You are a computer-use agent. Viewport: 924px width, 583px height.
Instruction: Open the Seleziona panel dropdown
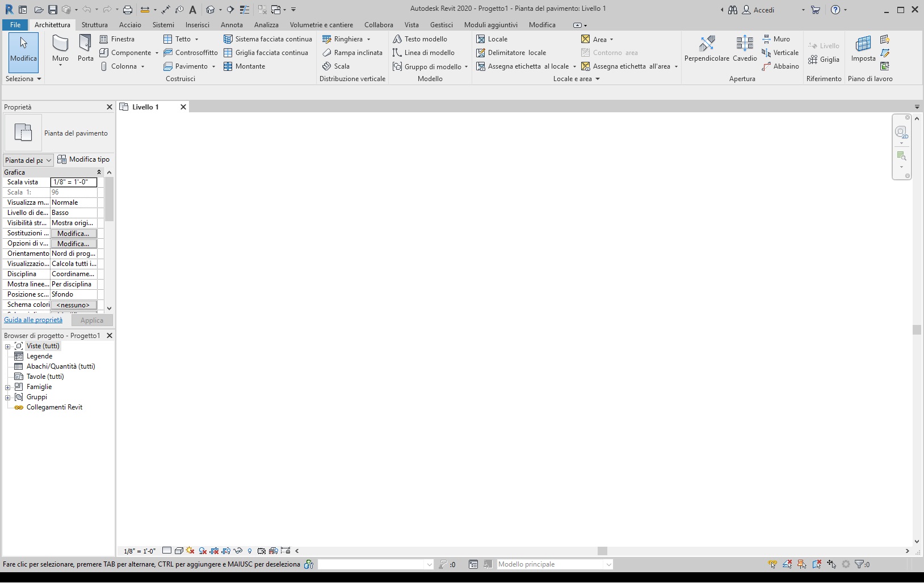click(x=23, y=79)
